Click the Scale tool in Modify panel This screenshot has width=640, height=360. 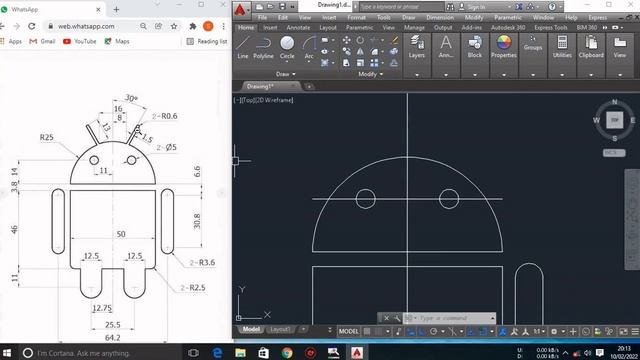click(x=360, y=63)
